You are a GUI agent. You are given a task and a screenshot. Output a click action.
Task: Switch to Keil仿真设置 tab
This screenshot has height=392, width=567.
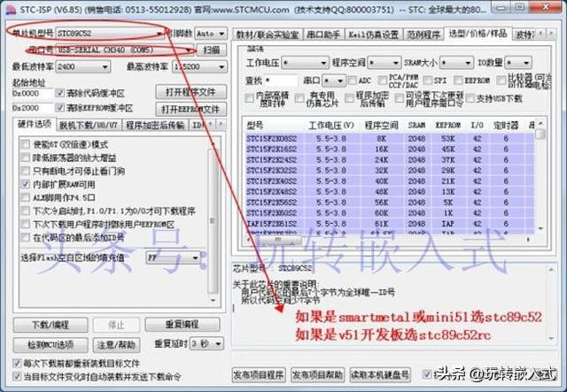tap(373, 35)
